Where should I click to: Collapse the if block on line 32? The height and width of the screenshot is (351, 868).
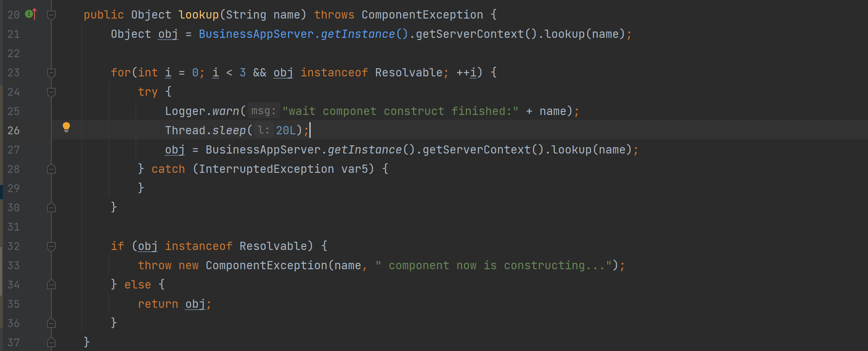[51, 246]
